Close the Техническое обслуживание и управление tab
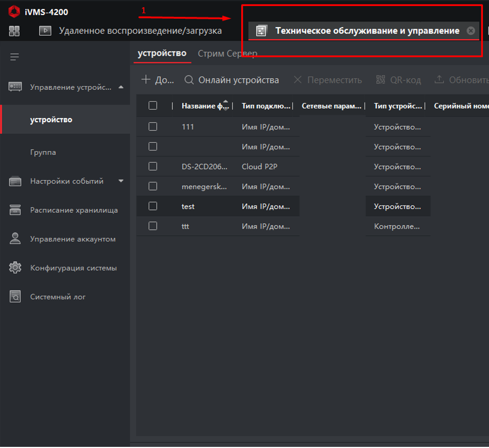The image size is (489, 448). 470,31
